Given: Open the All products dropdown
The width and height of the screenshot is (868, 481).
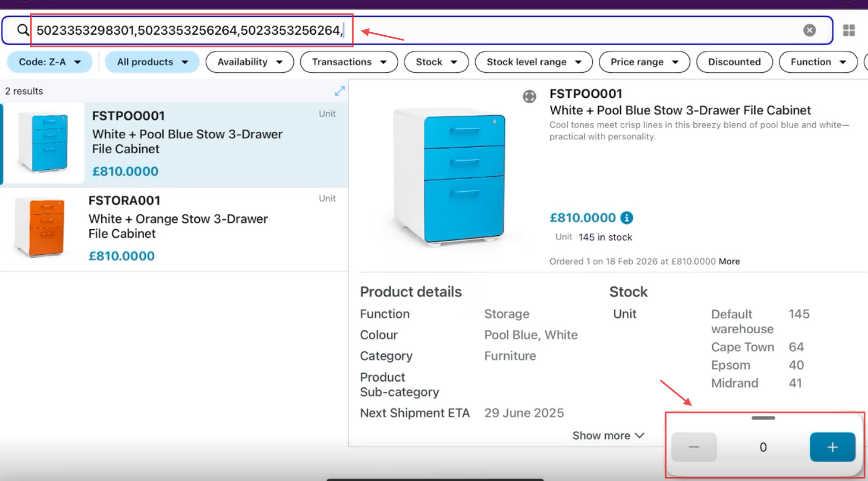Looking at the screenshot, I should 152,62.
